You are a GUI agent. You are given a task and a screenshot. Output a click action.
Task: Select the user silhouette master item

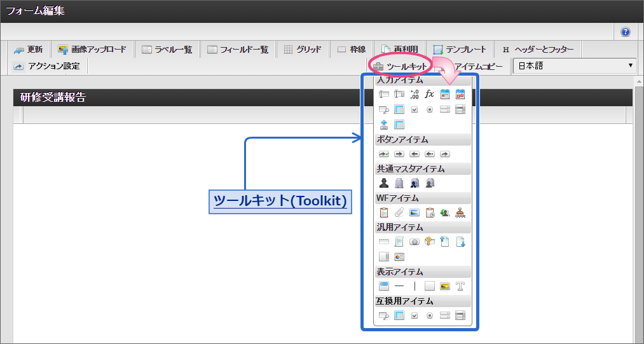pos(383,183)
